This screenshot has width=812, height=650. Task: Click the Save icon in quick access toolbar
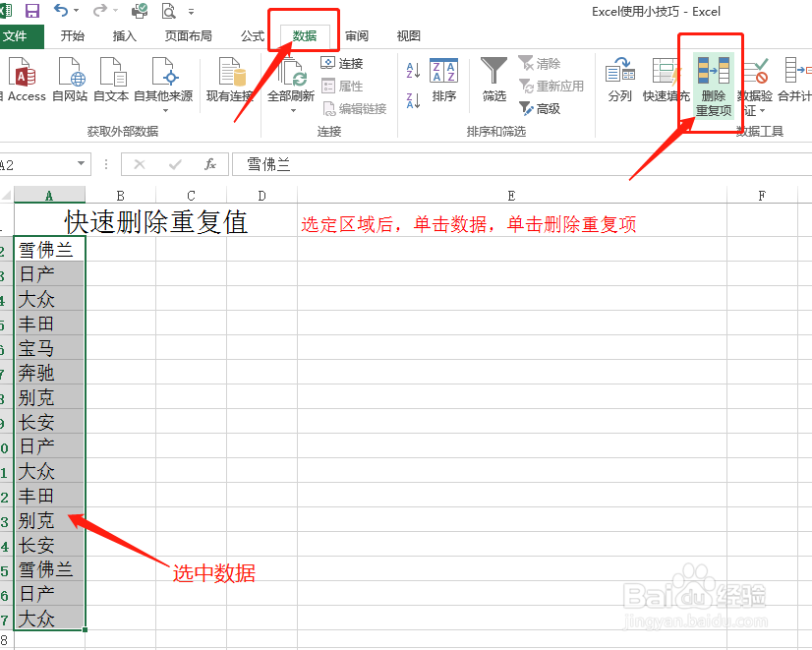tap(32, 11)
